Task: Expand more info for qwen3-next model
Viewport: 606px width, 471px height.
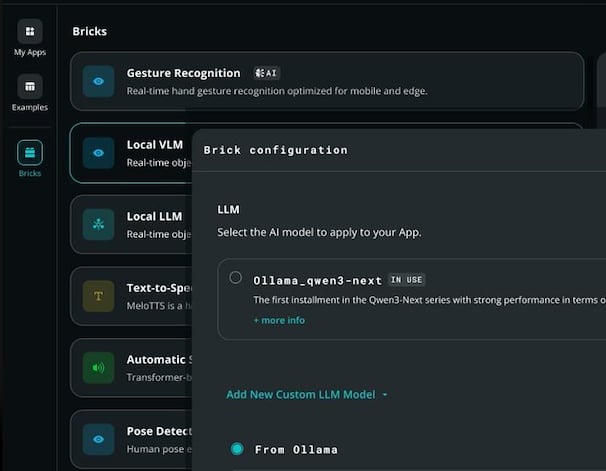Action: tap(279, 320)
